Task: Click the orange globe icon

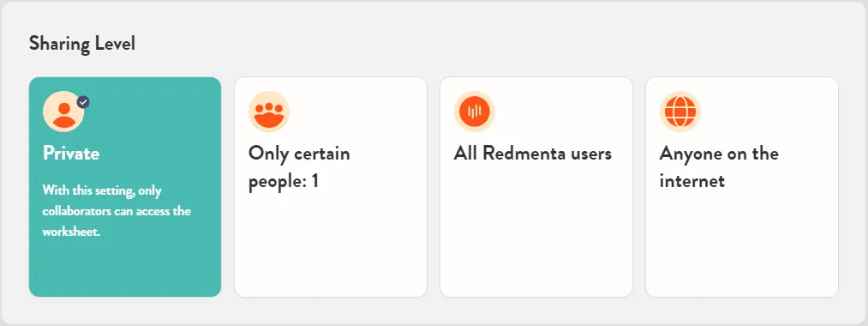Action: 679,112
